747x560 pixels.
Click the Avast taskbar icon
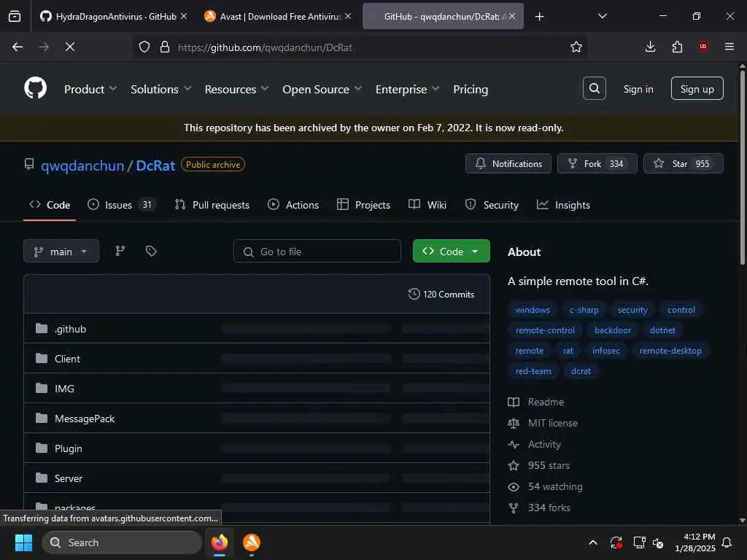click(251, 542)
